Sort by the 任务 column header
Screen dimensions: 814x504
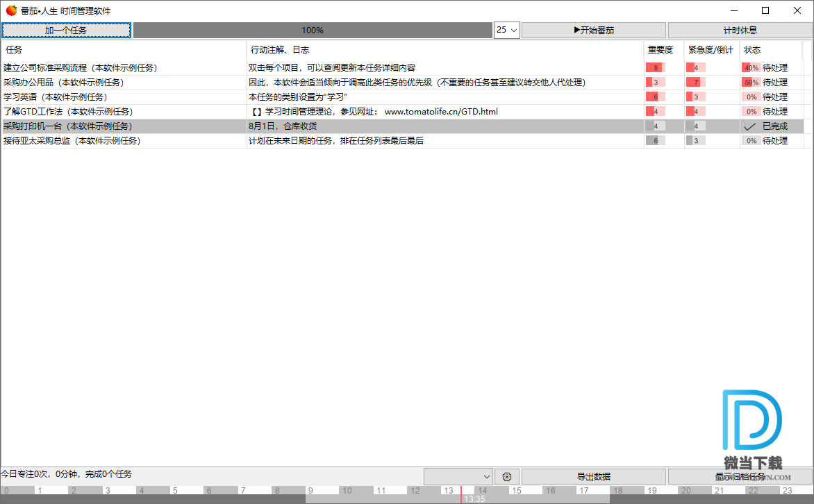coord(124,50)
